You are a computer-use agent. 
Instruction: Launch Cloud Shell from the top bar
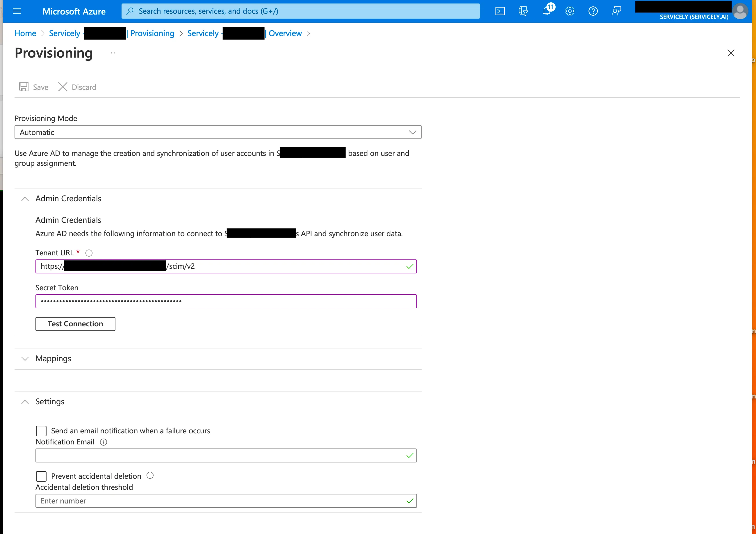(x=500, y=11)
